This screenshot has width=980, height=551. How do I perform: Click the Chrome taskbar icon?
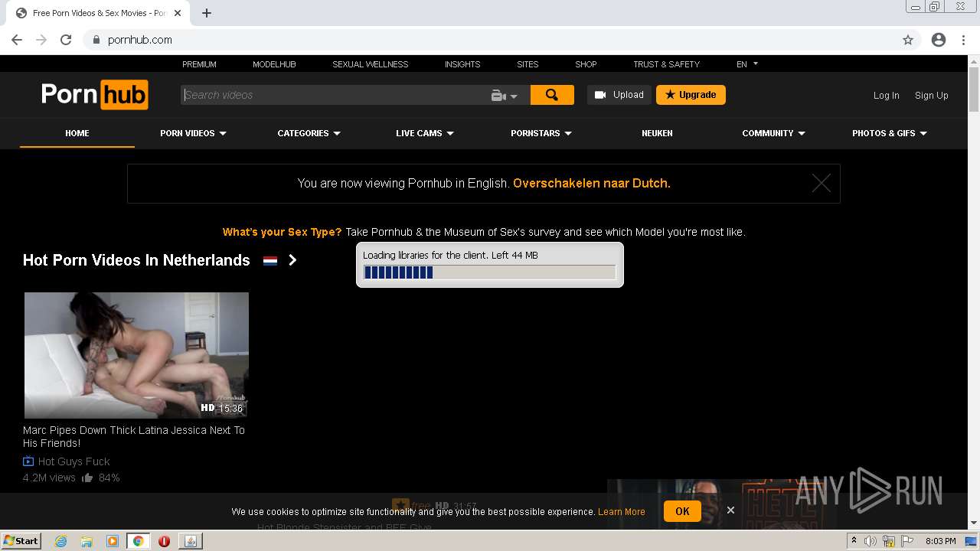coord(139,541)
